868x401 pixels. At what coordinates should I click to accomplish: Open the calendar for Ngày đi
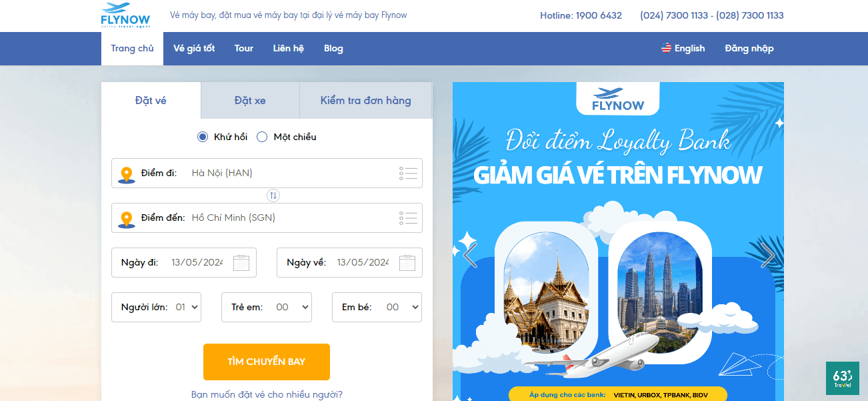tap(242, 261)
